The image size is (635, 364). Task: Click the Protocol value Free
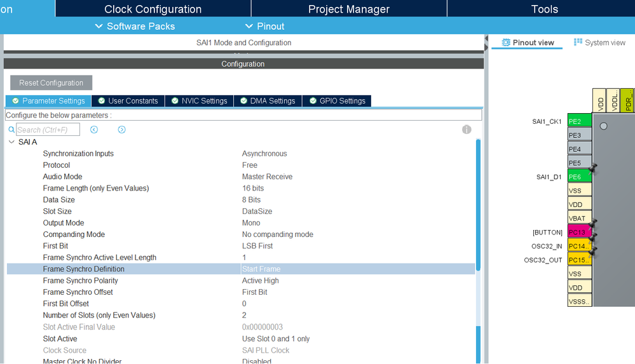coord(249,165)
